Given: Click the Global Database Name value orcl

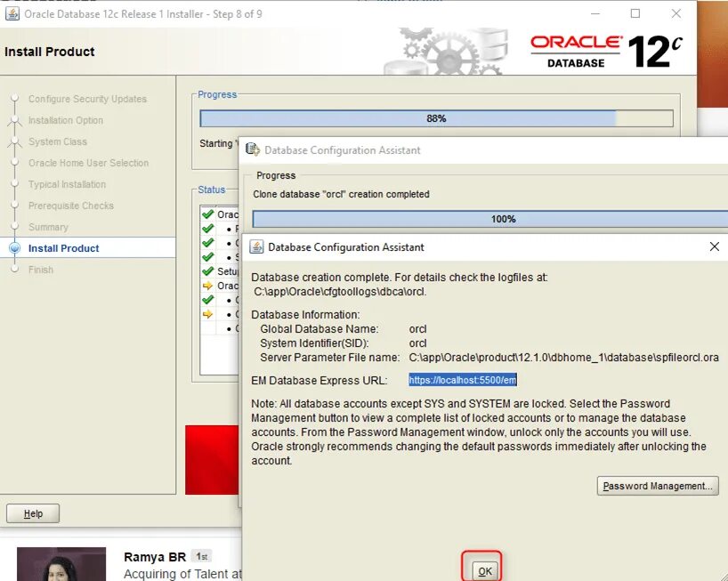Looking at the screenshot, I should pyautogui.click(x=417, y=329).
